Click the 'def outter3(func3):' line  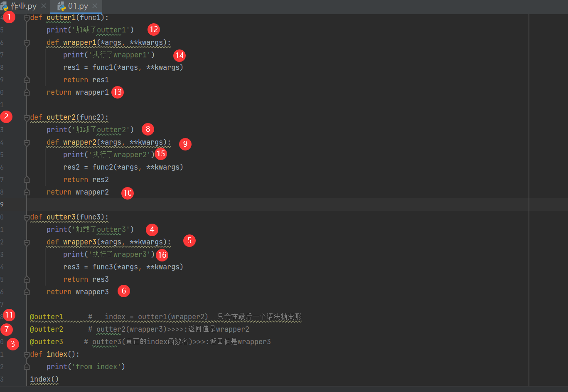(69, 217)
